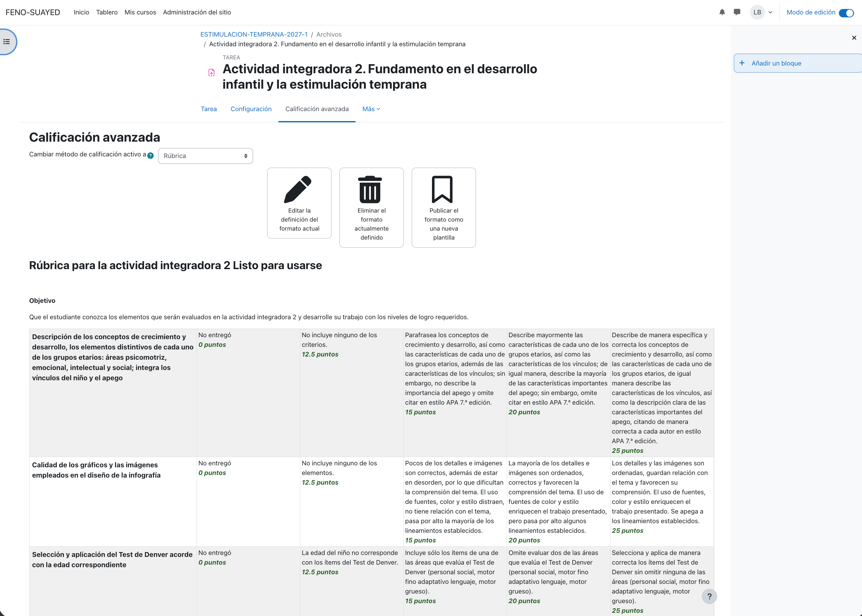Click the Archivos breadcrumb

tap(329, 34)
